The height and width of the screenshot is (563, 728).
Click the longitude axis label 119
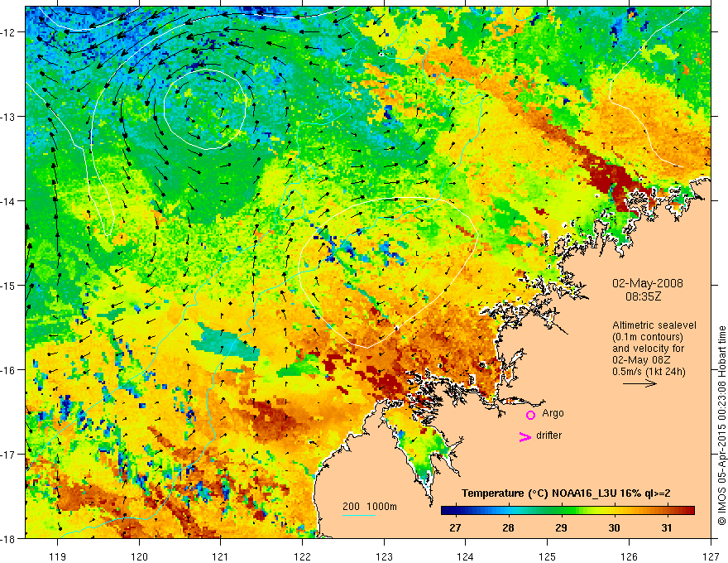click(x=58, y=556)
